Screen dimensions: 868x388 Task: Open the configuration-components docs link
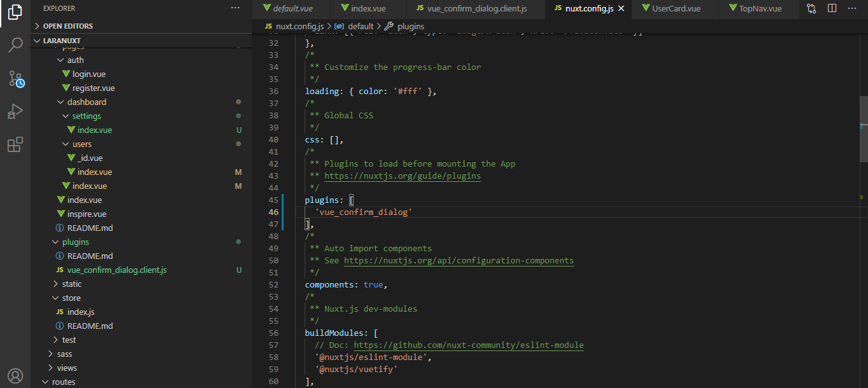[458, 260]
